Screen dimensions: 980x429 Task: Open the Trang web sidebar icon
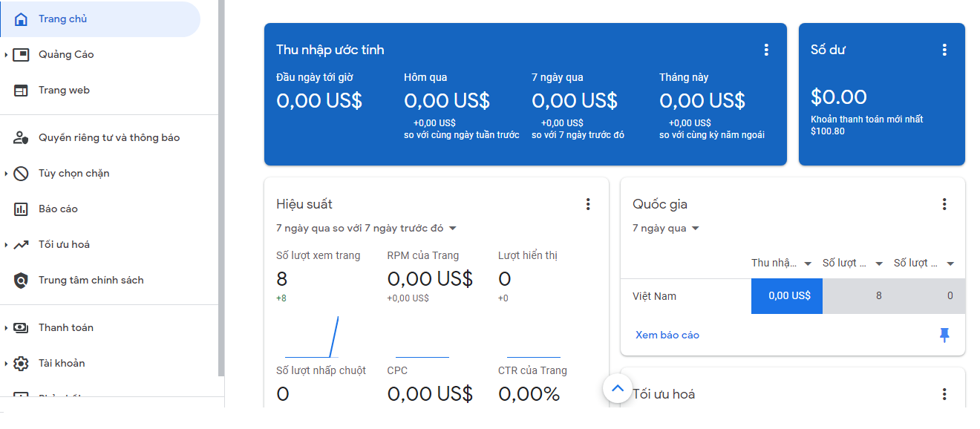tap(21, 91)
